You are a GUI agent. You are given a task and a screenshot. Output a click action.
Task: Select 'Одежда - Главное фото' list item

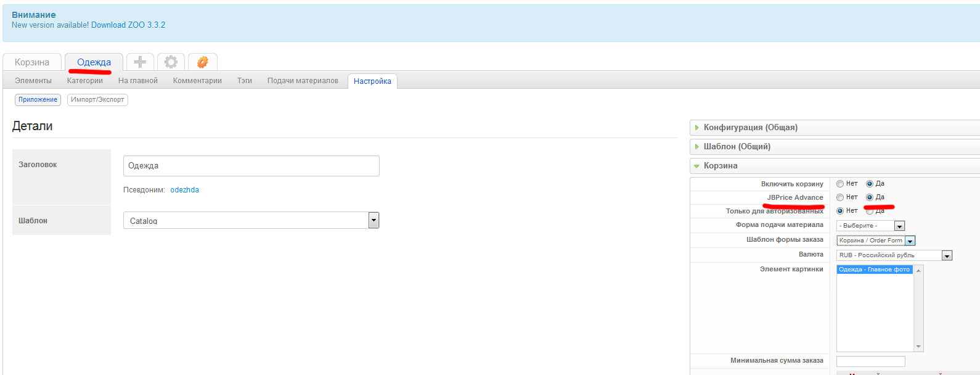874,270
